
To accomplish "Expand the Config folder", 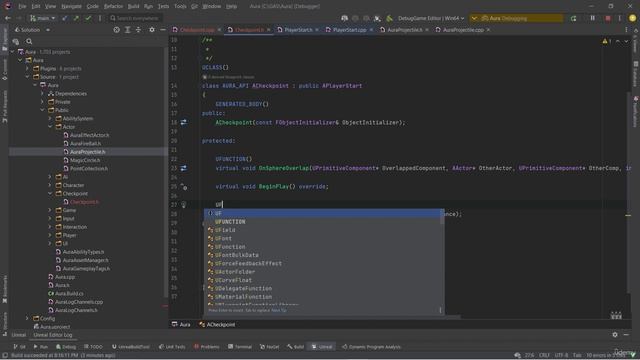I will click(27, 318).
